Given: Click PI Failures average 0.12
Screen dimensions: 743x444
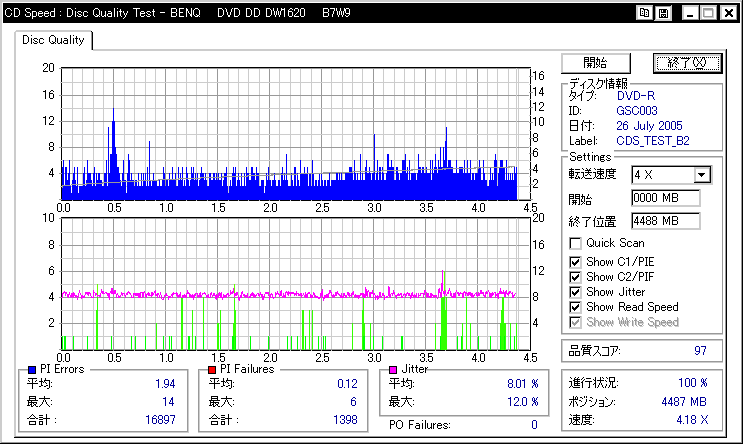Looking at the screenshot, I should [x=347, y=384].
